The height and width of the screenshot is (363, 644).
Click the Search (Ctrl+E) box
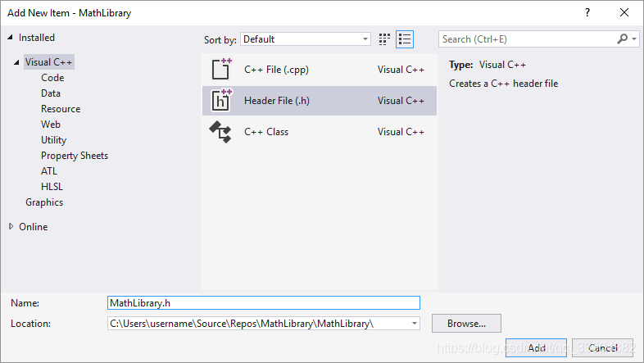528,39
